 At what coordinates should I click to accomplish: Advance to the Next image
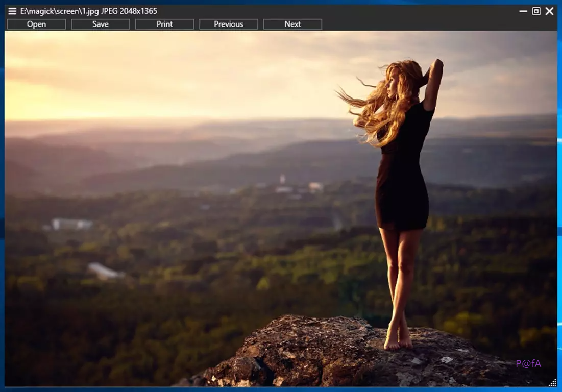tap(292, 23)
